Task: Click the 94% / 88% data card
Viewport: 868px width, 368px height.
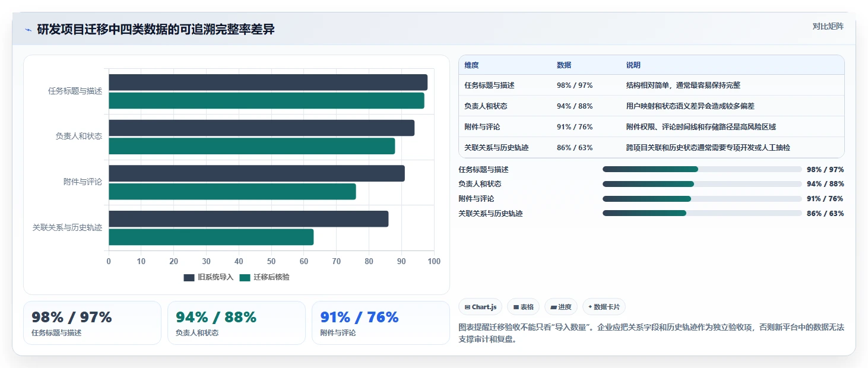Action: [x=236, y=323]
